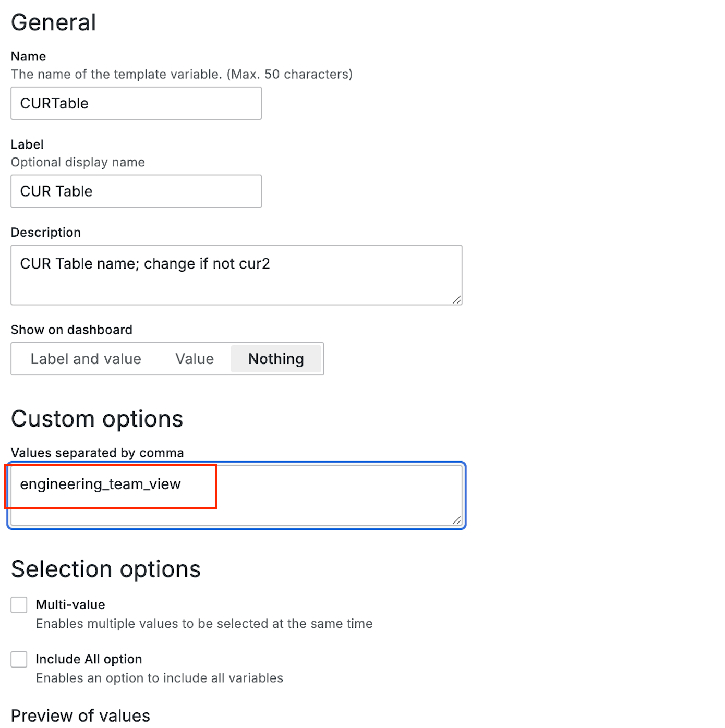Screen dimensions: 725x728
Task: Click the custom values box resize handle
Action: coord(457,520)
